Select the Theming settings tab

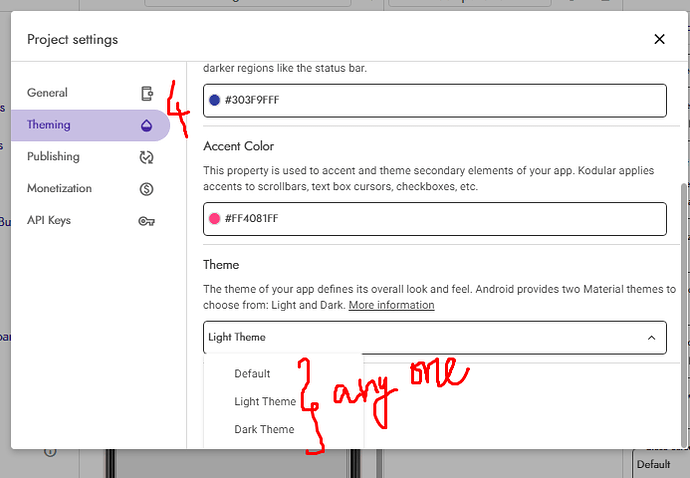click(x=90, y=125)
